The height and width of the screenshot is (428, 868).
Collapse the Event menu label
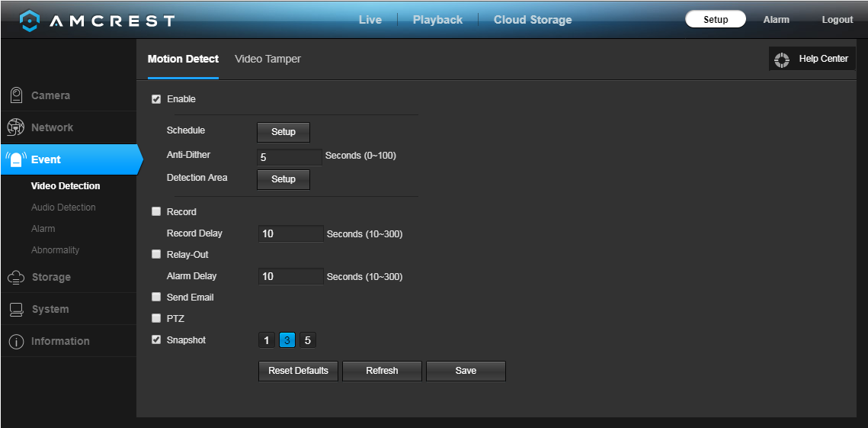[46, 159]
